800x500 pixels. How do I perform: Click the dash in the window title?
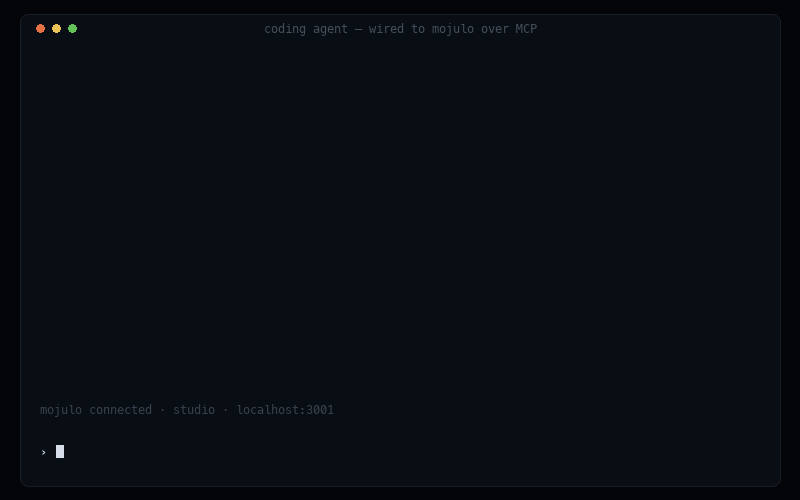point(358,29)
